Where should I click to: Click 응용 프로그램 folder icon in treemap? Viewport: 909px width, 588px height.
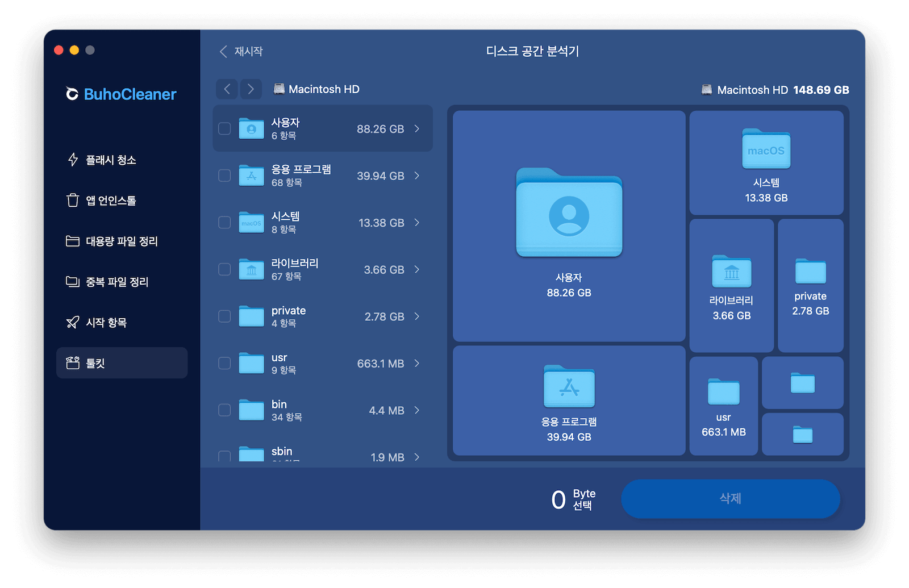[569, 386]
